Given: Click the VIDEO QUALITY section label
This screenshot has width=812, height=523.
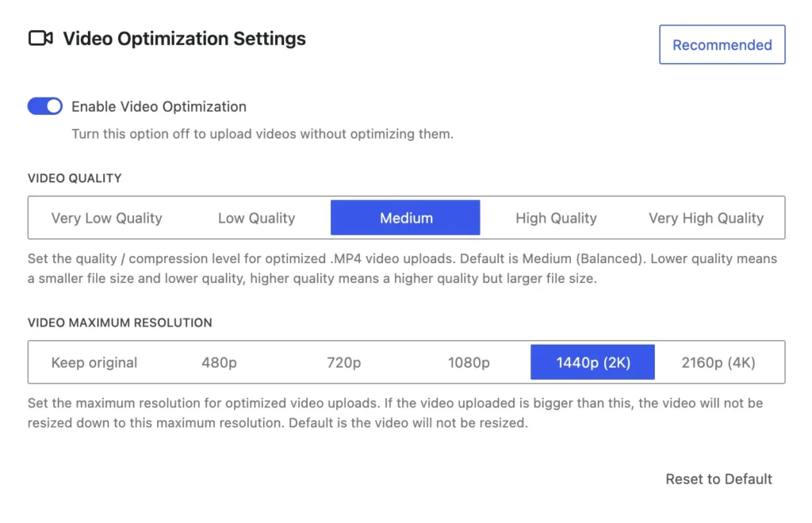Looking at the screenshot, I should point(75,178).
